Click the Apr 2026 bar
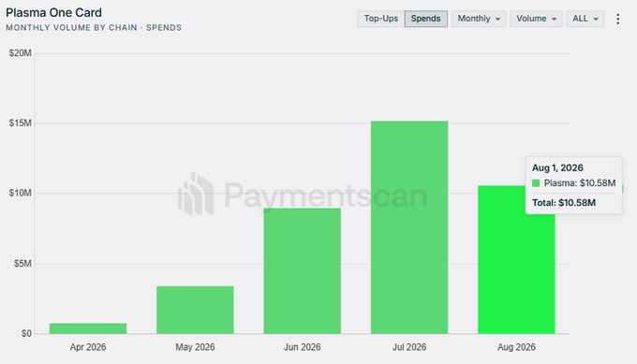 pos(88,328)
